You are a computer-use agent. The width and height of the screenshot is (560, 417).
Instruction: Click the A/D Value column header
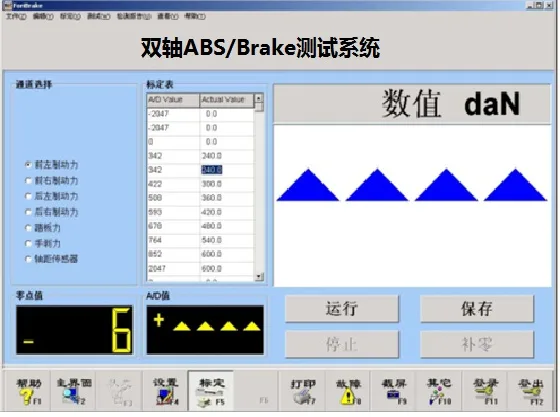pos(173,100)
